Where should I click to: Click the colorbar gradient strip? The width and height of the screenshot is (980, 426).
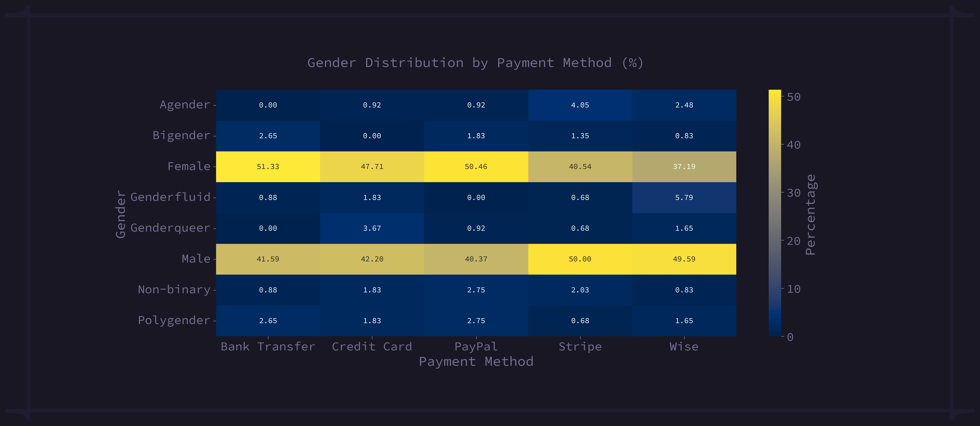point(775,213)
